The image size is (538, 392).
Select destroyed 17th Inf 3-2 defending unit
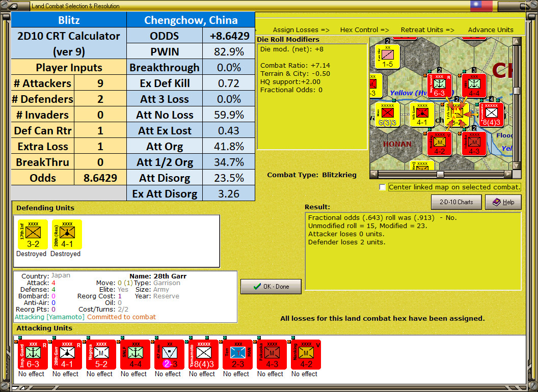pyautogui.click(x=33, y=234)
